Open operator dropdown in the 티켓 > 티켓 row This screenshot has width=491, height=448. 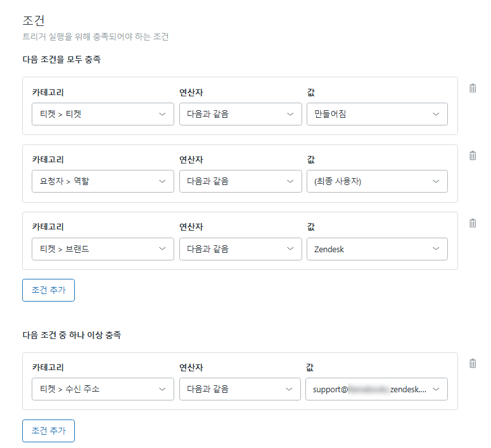tap(240, 114)
